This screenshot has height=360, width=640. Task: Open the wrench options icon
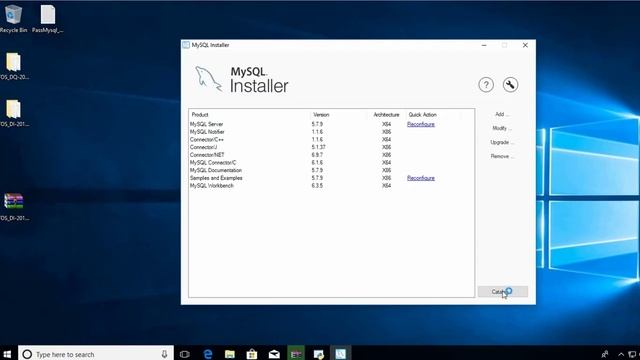(x=510, y=85)
